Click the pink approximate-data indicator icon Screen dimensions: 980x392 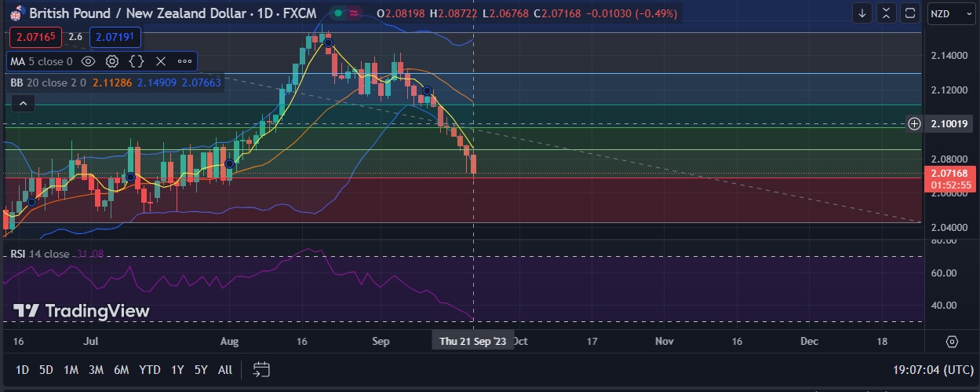[354, 13]
